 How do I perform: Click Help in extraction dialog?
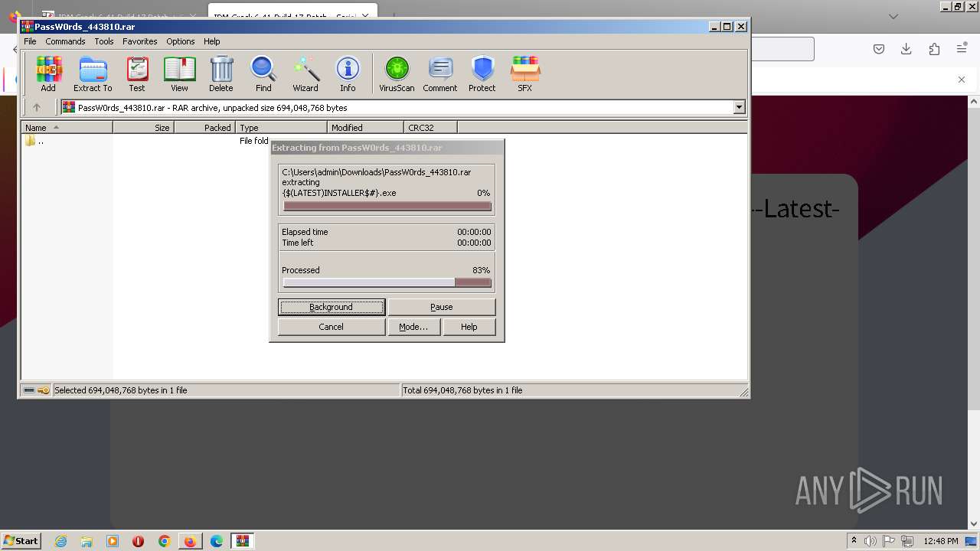tap(469, 327)
